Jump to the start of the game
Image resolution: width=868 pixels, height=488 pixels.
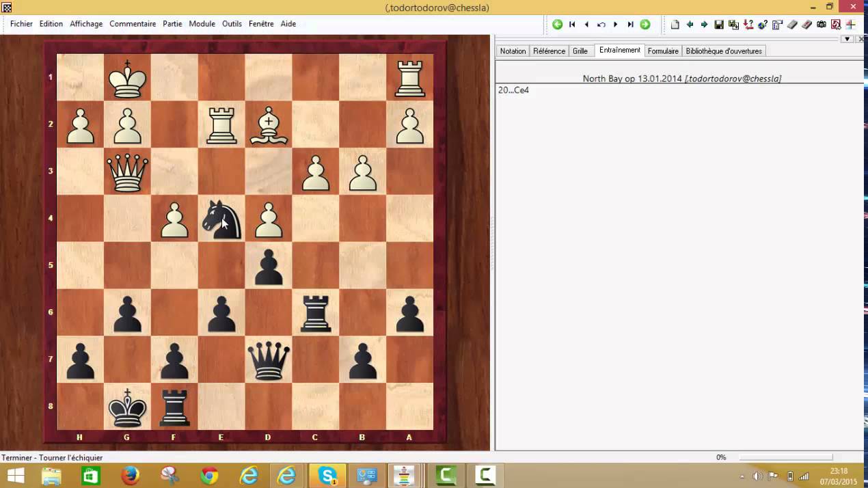pos(572,25)
